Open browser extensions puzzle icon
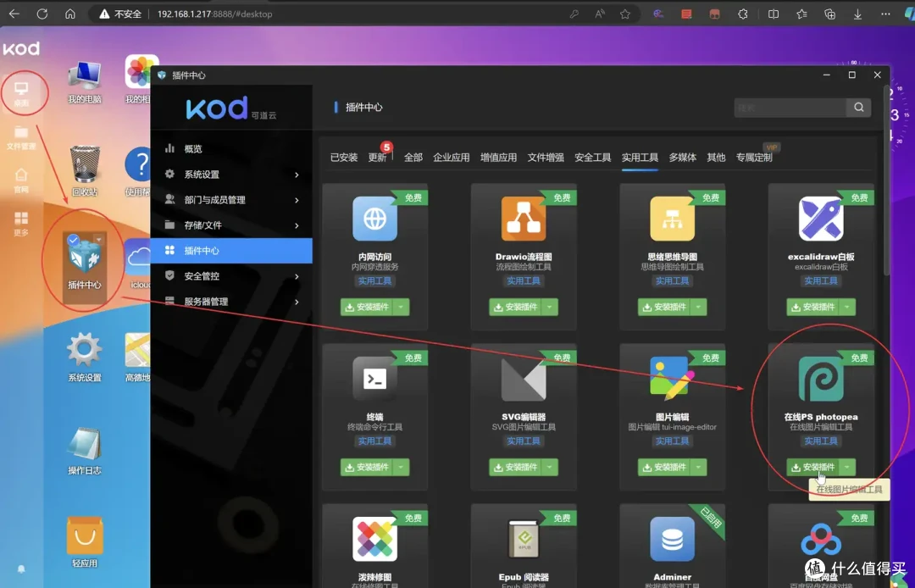This screenshot has height=588, width=915. click(743, 14)
